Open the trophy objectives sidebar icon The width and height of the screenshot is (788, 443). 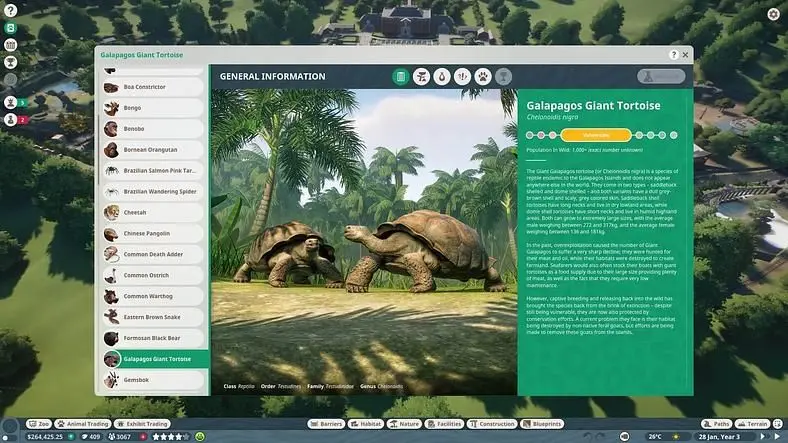(x=10, y=62)
